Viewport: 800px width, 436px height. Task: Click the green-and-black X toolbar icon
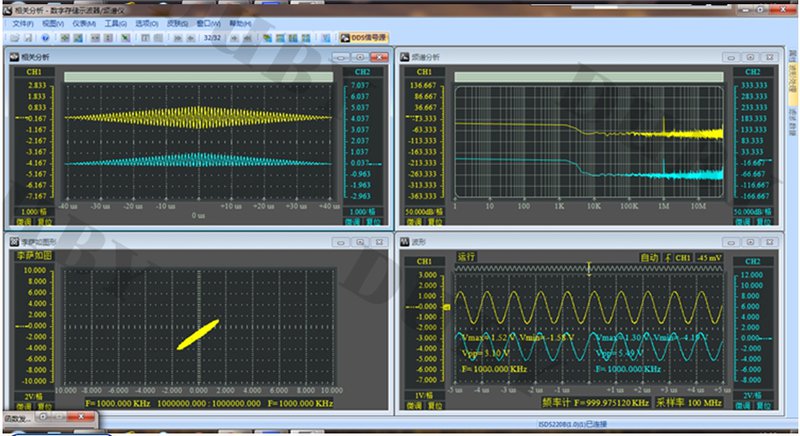(126, 38)
